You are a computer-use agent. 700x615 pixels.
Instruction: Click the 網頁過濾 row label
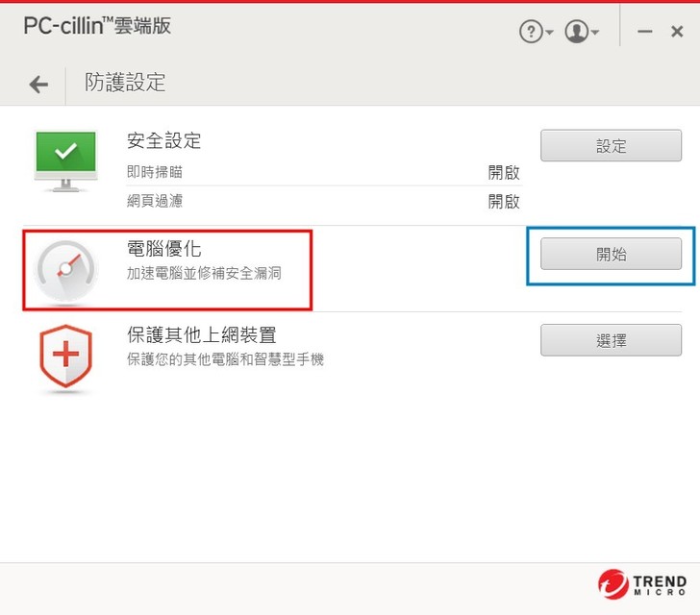155,201
